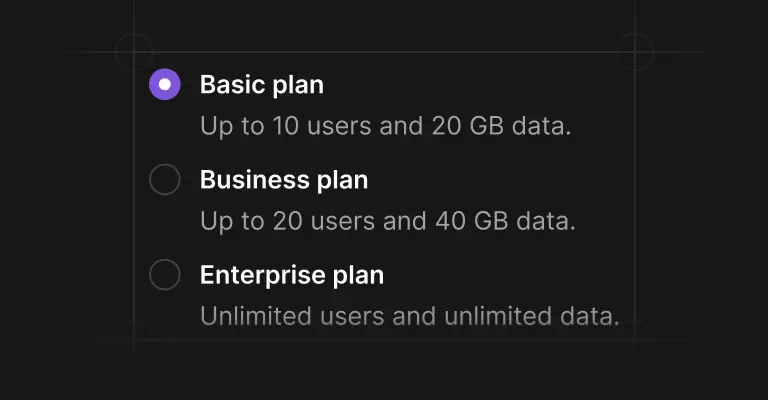Click the '40 GB data' text
This screenshot has height=400, width=768.
coord(505,221)
